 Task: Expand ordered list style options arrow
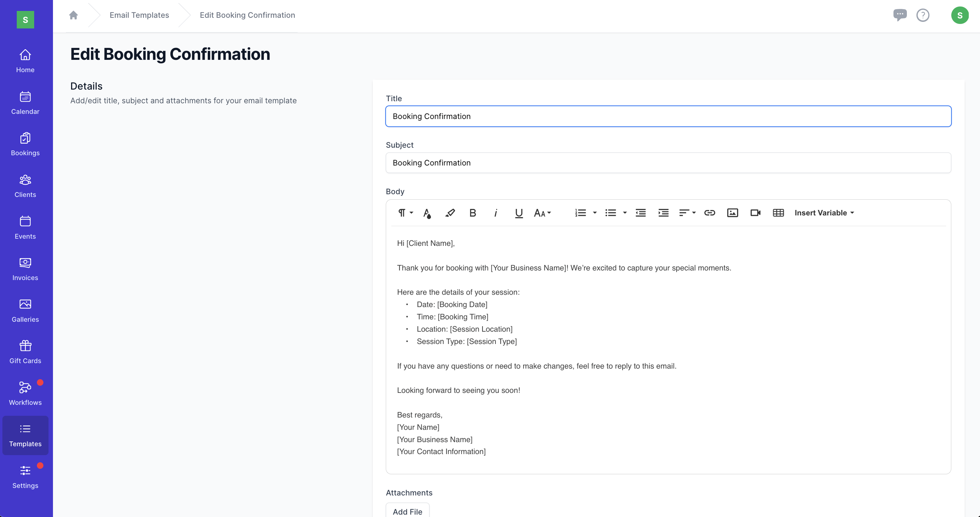click(x=595, y=213)
